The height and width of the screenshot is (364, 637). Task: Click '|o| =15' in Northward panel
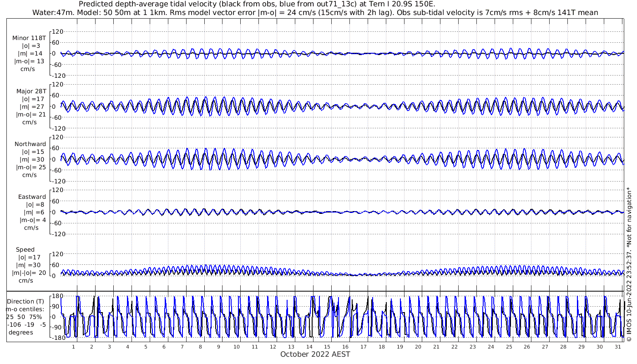point(33,152)
